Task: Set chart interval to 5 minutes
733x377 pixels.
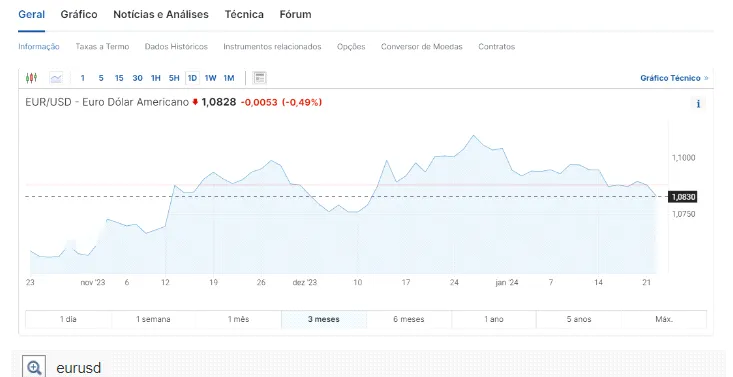Action: click(101, 78)
